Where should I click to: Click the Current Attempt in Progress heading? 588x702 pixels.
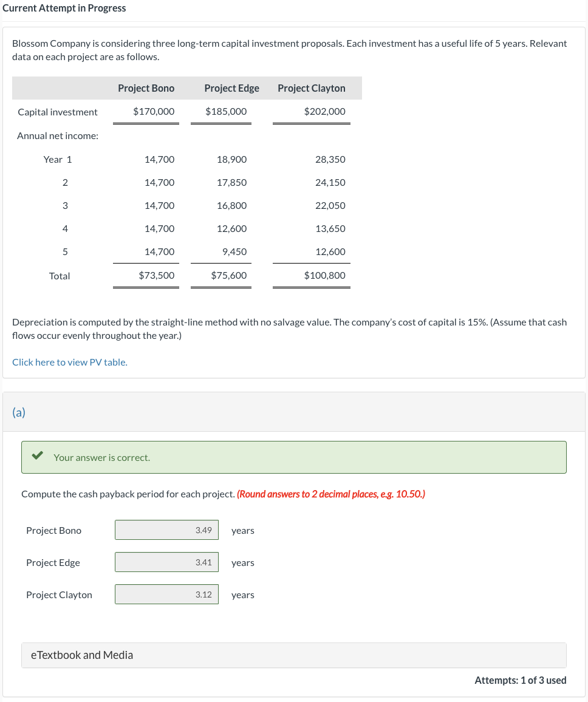(x=64, y=8)
